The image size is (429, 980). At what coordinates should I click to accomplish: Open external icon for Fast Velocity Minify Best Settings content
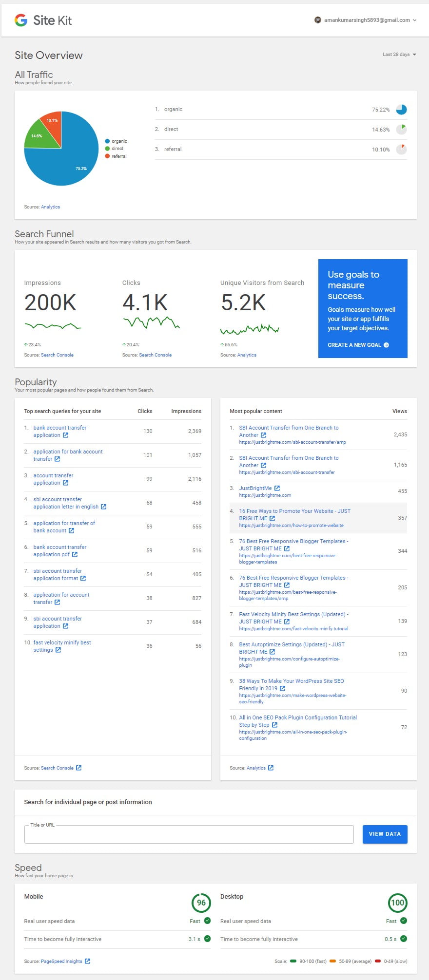tap(287, 622)
